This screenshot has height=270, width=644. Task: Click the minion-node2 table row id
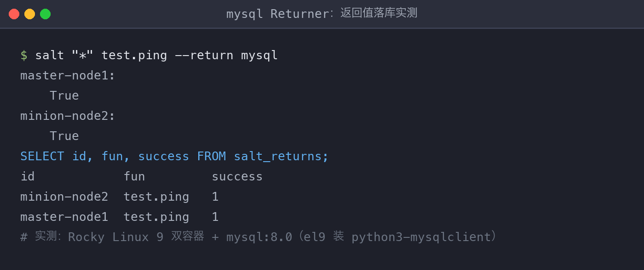click(x=64, y=197)
